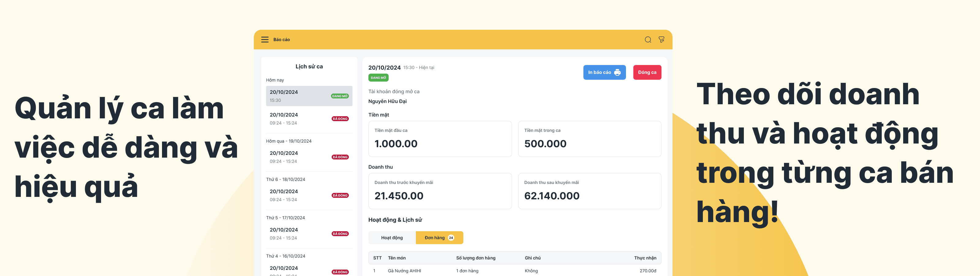Click the Số lượng đơn hàng column header
980x276 pixels.
coord(476,258)
